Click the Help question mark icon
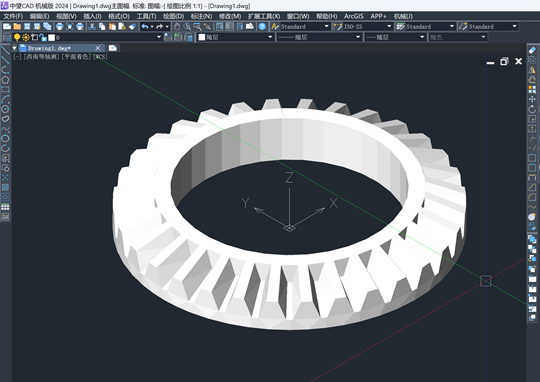Screen dimensions: 540x382 coord(262,27)
